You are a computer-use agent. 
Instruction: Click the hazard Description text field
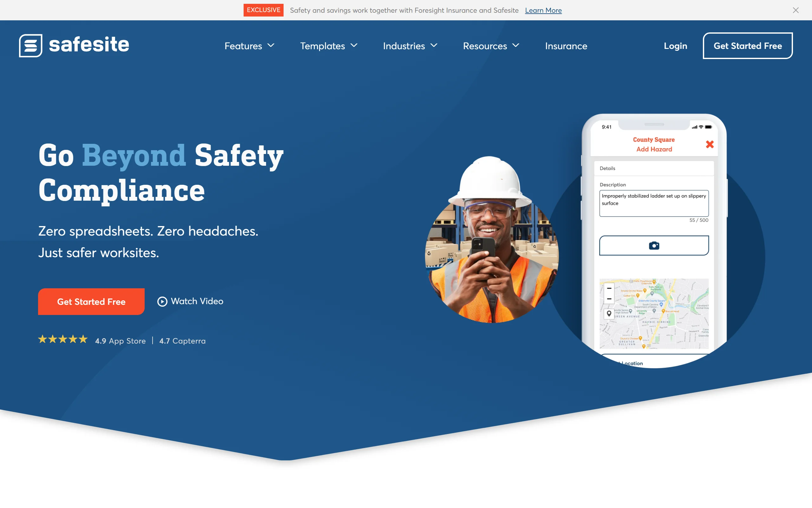[654, 203]
